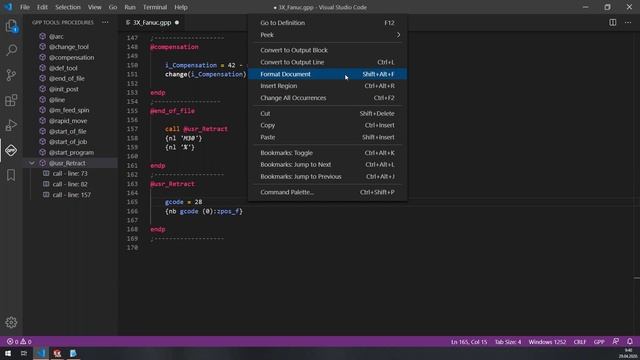Image resolution: width=640 pixels, height=360 pixels.
Task: Select @change_tool procedure
Action: [69, 47]
